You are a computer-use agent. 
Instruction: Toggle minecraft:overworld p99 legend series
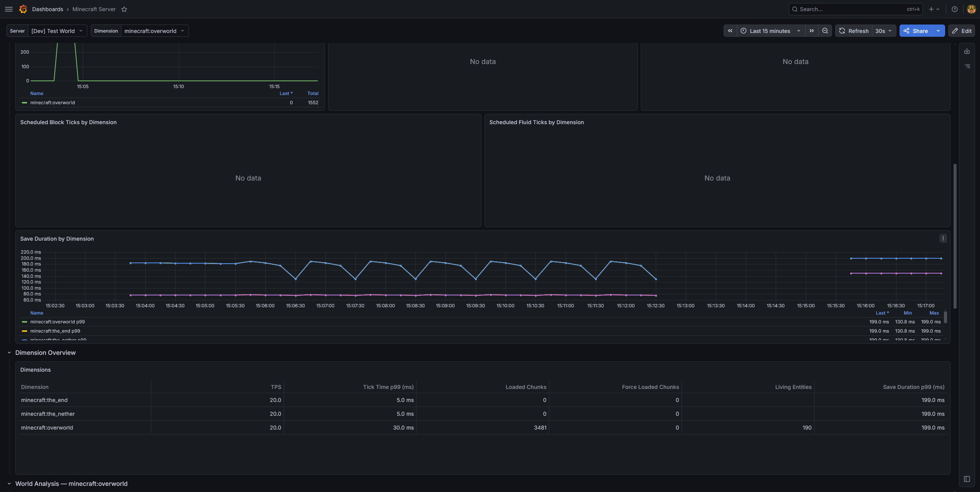pyautogui.click(x=57, y=322)
